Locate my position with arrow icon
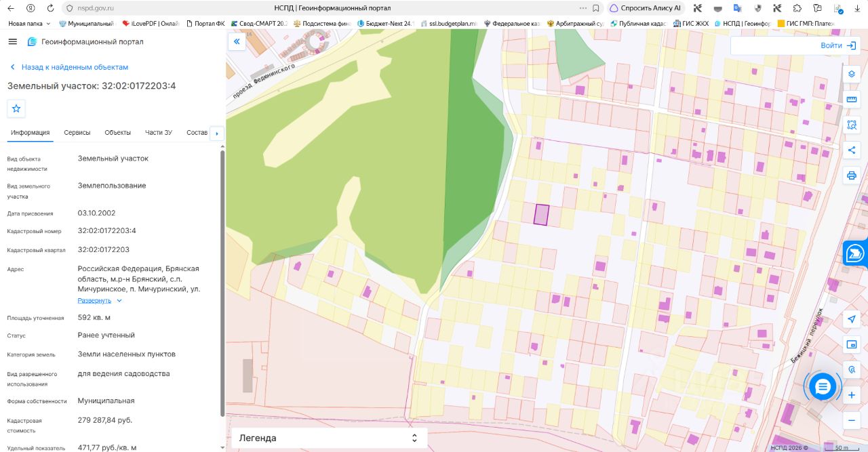This screenshot has width=868, height=452. click(x=852, y=319)
